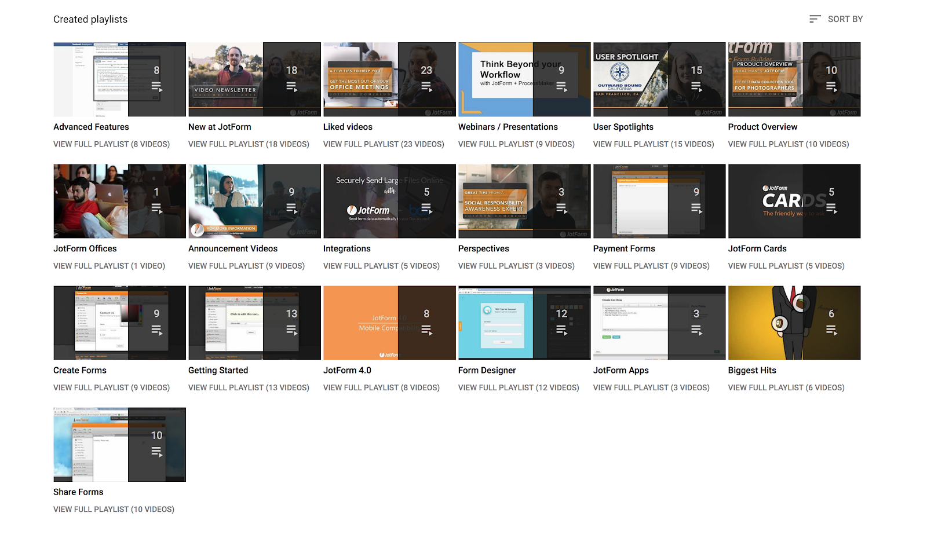Open the Liked videos playlist title
This screenshot has height=560, width=927.
coord(348,127)
